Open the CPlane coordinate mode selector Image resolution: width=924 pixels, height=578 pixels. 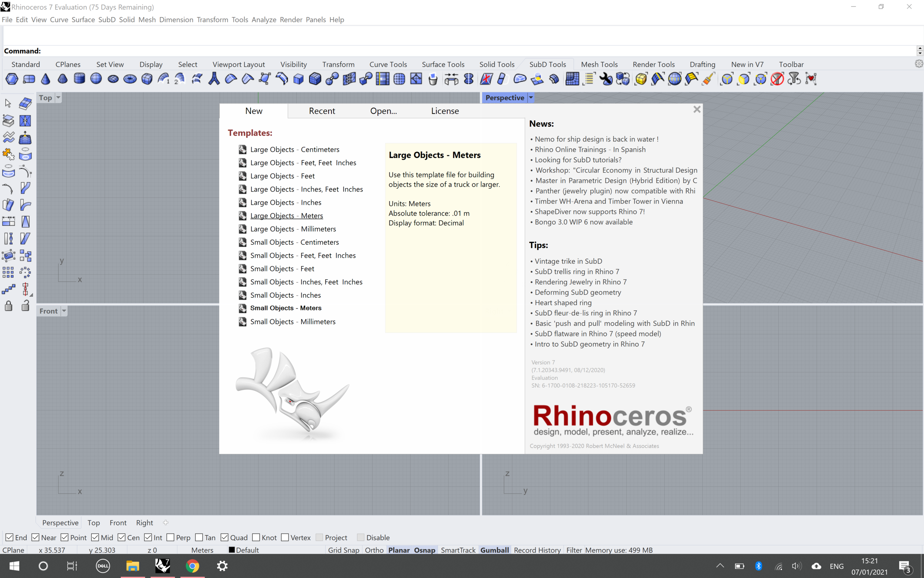(13, 550)
